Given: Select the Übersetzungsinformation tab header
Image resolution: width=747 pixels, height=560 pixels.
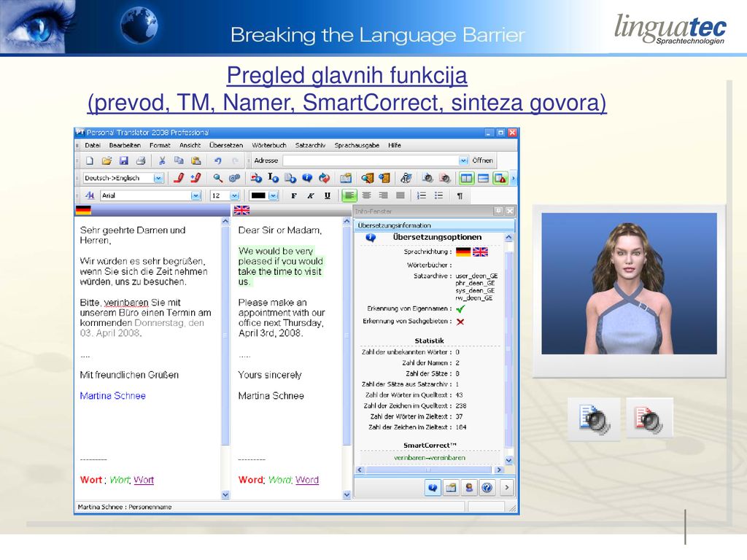Looking at the screenshot, I should tap(434, 225).
